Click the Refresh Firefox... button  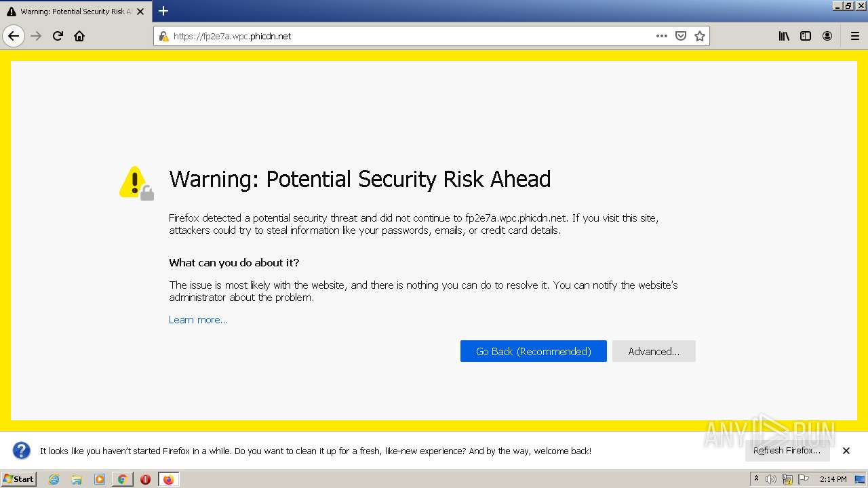pyautogui.click(x=787, y=451)
